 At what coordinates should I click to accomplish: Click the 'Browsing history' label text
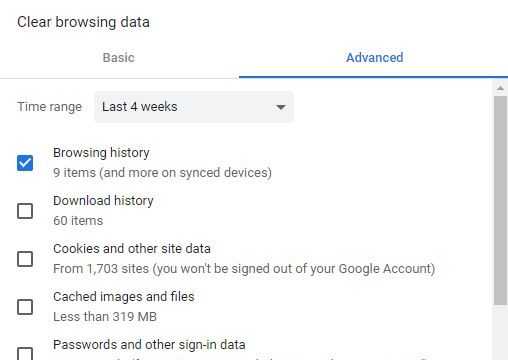click(x=101, y=153)
